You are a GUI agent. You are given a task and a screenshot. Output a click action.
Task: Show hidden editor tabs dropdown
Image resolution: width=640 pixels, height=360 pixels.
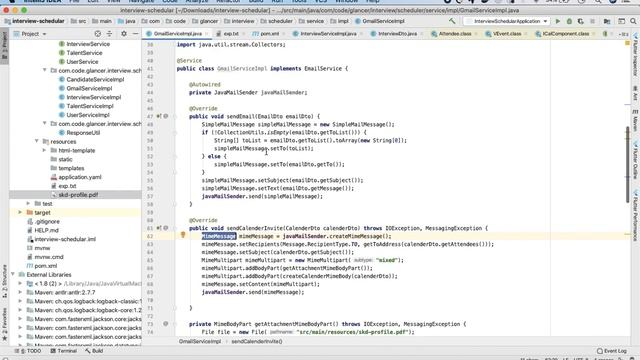(x=623, y=34)
